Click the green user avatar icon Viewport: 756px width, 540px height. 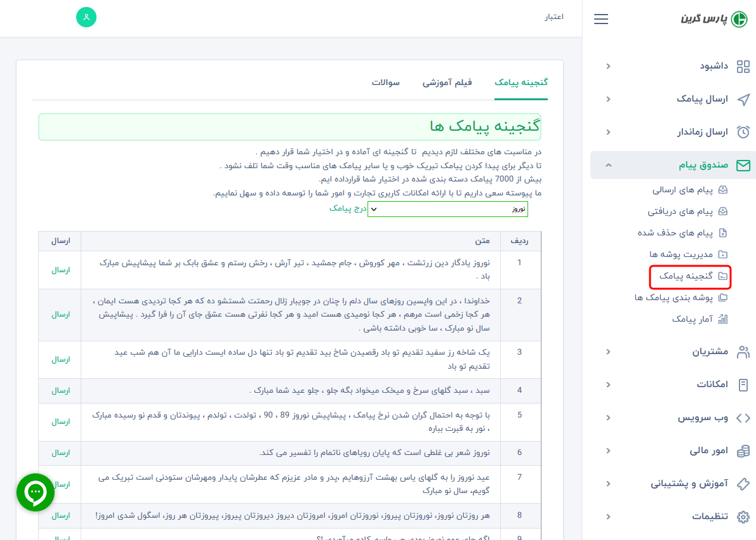click(86, 17)
